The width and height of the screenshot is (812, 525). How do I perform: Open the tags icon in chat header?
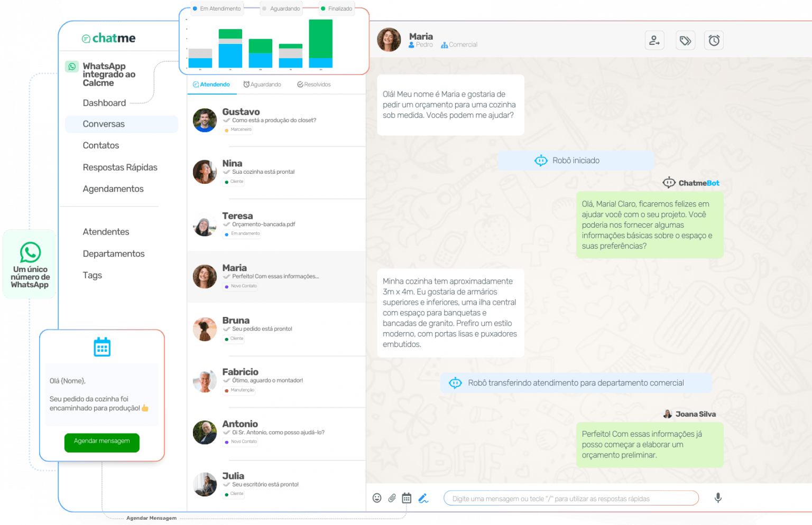pos(685,41)
